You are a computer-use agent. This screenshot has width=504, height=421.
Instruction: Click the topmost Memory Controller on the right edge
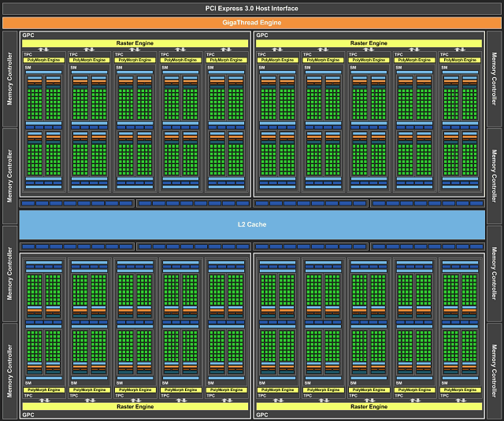click(494, 79)
